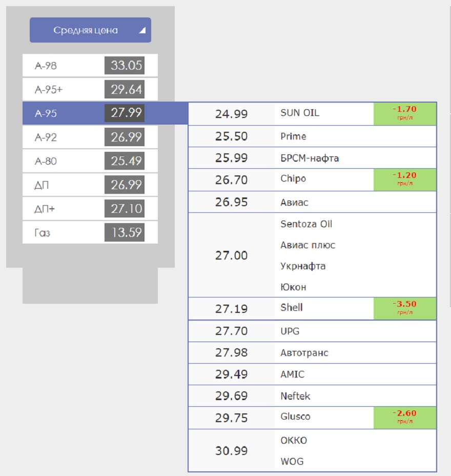Click the 27.99 average price for А-95
This screenshot has height=476, width=451.
point(125,113)
